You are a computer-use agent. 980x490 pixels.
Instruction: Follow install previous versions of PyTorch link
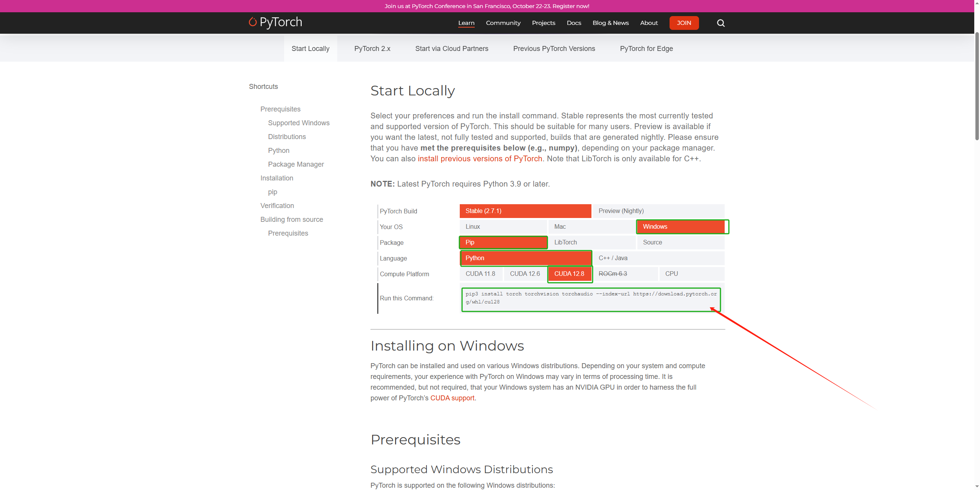coord(480,159)
